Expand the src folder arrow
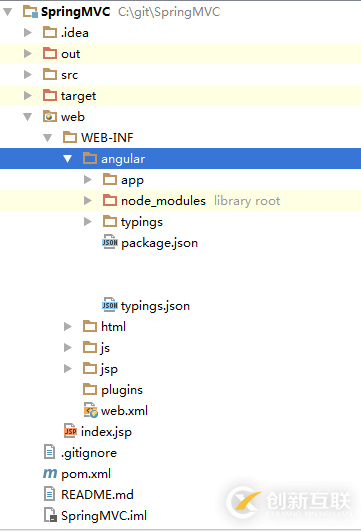The width and height of the screenshot is (361, 531). click(28, 75)
